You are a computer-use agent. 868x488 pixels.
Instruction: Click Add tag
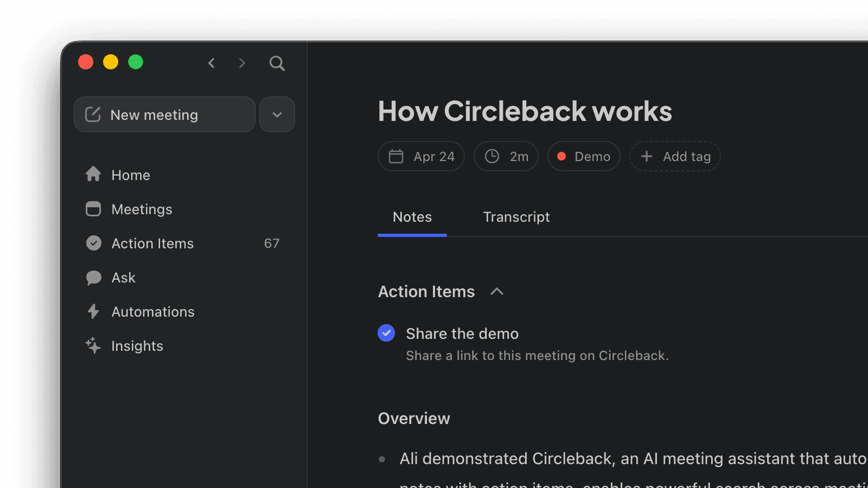pyautogui.click(x=675, y=156)
